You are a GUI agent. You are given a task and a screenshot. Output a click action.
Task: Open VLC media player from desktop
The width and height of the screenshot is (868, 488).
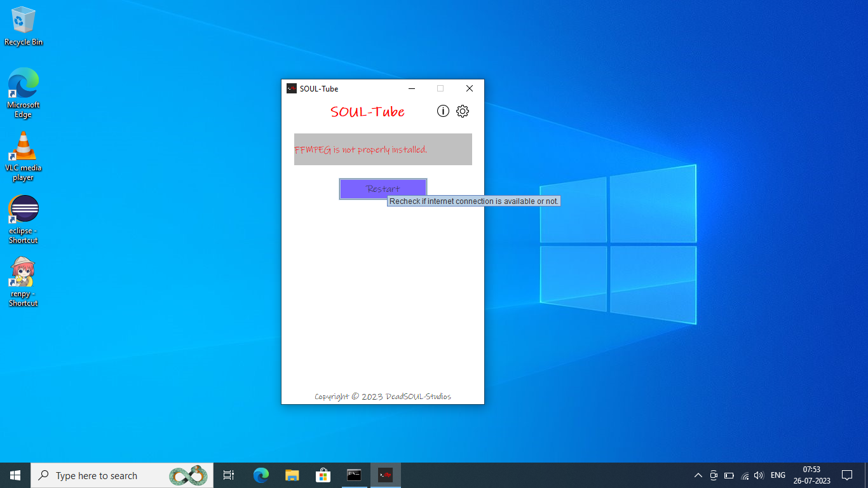click(x=23, y=146)
